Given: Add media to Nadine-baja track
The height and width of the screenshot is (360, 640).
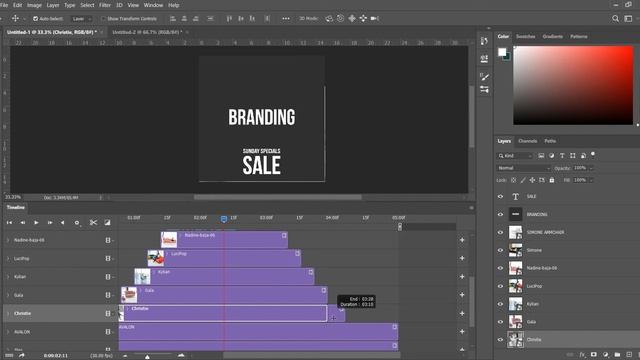Looking at the screenshot, I should 462,240.
